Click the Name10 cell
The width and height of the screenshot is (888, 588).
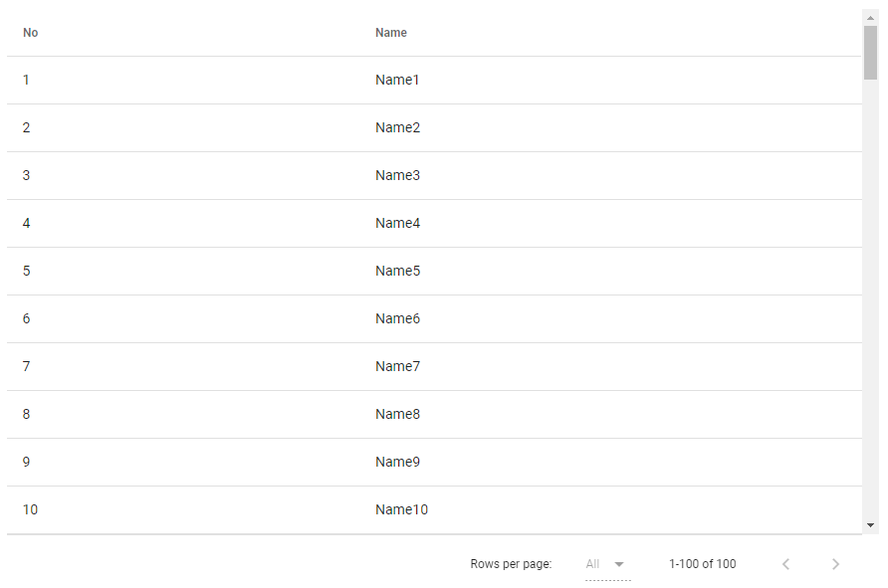coord(401,509)
